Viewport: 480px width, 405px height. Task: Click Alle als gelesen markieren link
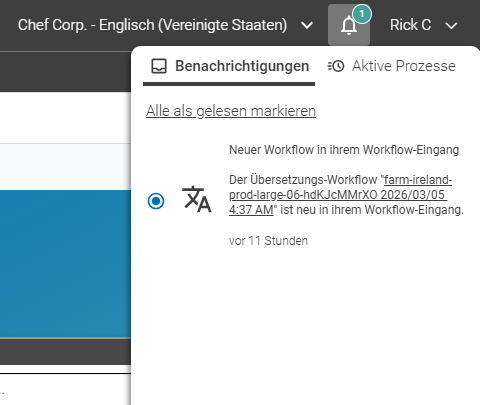231,111
